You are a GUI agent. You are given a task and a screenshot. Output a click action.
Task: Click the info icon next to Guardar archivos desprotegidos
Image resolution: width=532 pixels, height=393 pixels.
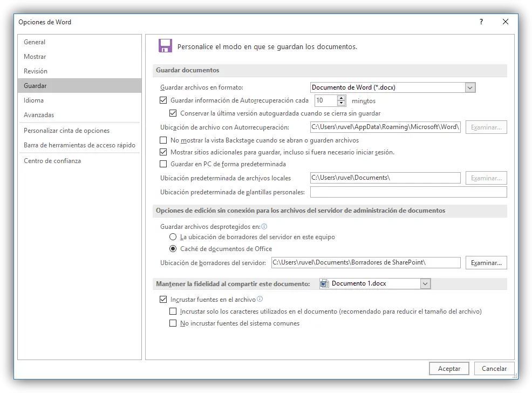(264, 226)
